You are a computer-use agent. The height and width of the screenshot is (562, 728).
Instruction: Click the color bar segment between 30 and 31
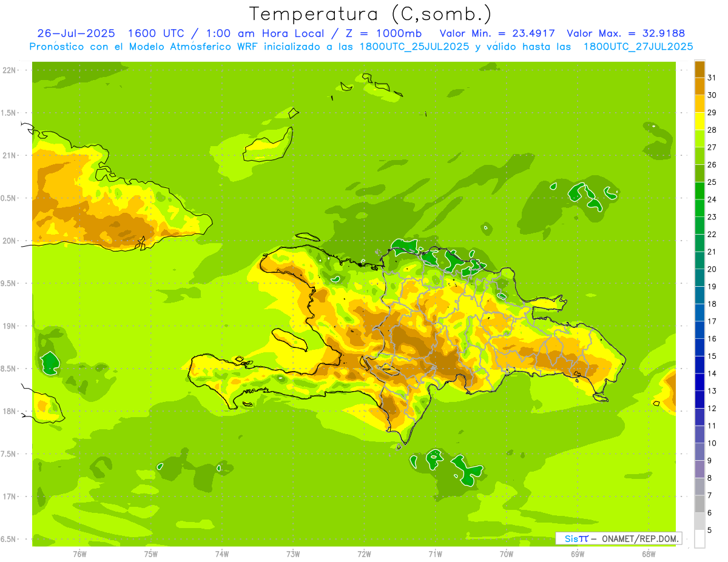pyautogui.click(x=699, y=87)
